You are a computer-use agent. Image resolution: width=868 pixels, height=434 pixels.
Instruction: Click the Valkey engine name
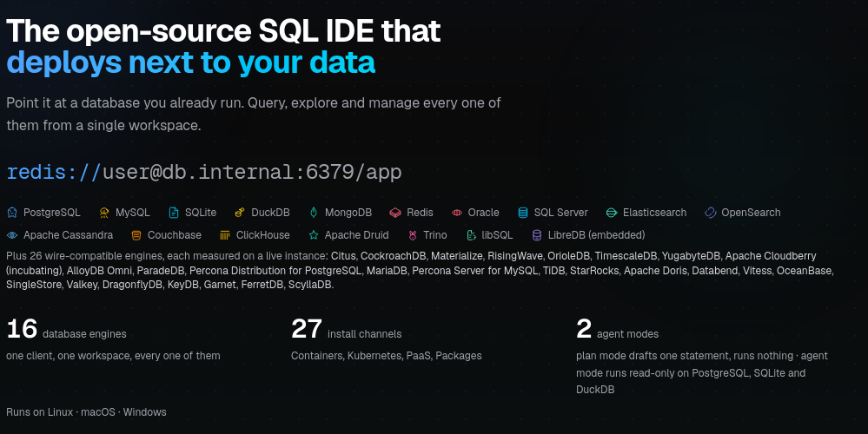(x=82, y=286)
